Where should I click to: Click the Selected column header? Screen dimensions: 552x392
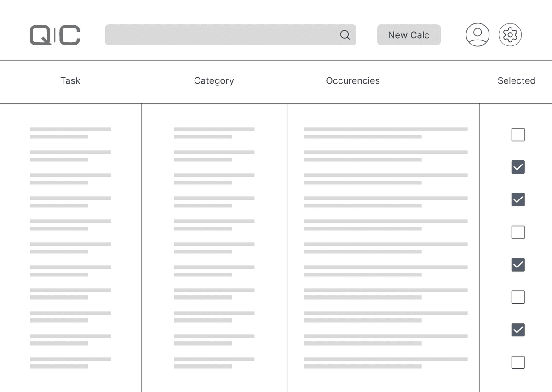point(517,80)
